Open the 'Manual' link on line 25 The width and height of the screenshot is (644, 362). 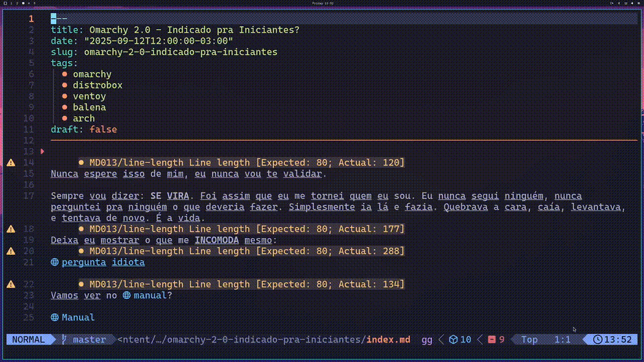[78, 317]
